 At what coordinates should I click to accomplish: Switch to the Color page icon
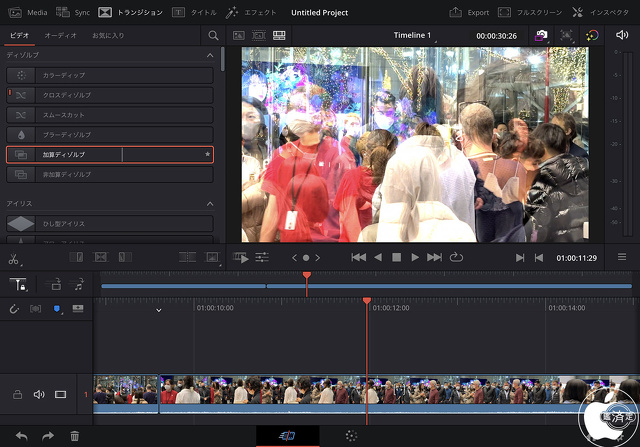pyautogui.click(x=351, y=436)
